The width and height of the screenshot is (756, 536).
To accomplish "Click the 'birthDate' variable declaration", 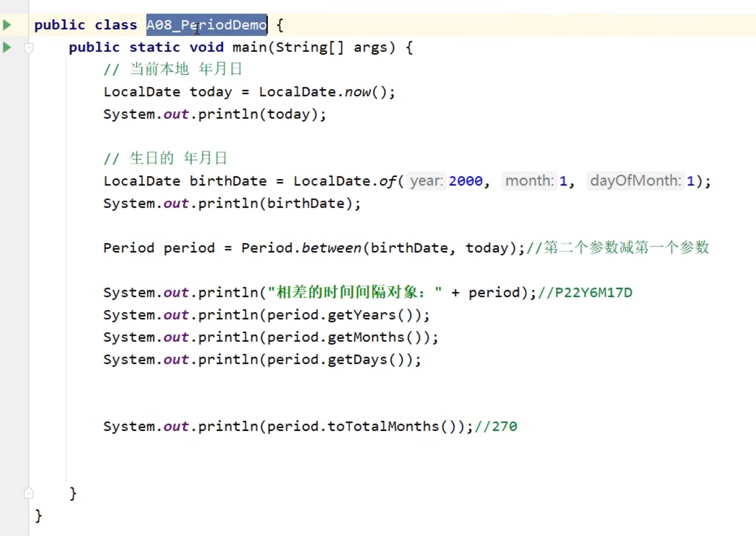I will (x=228, y=181).
